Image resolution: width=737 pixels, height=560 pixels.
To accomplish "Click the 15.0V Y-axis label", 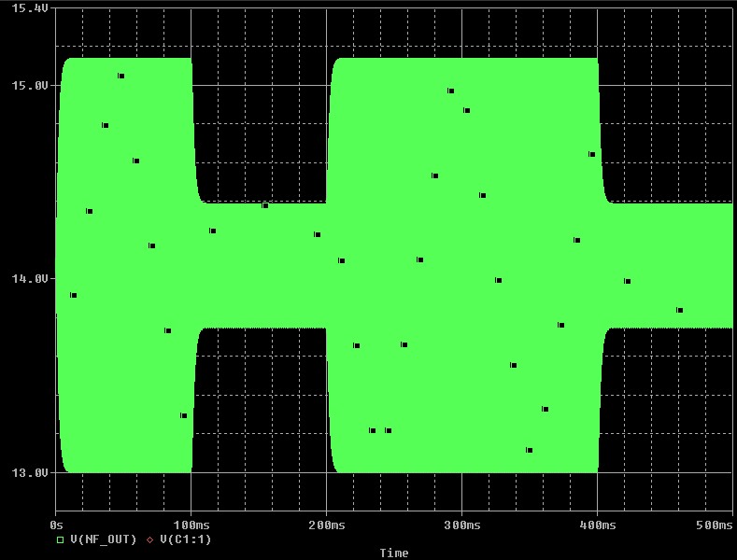I will coord(30,86).
